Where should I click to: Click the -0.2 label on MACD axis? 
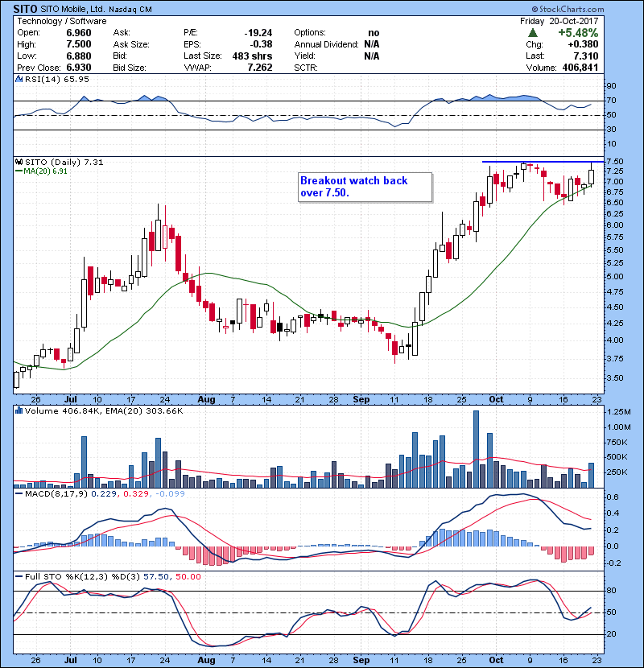(x=612, y=563)
